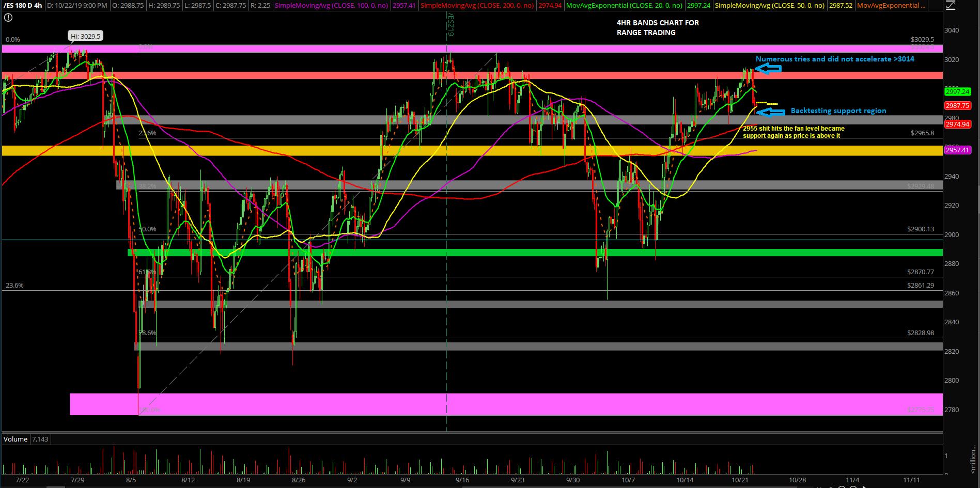Click the 50.0% retracement label
Viewport: 980px width, 488px height.
coord(147,229)
